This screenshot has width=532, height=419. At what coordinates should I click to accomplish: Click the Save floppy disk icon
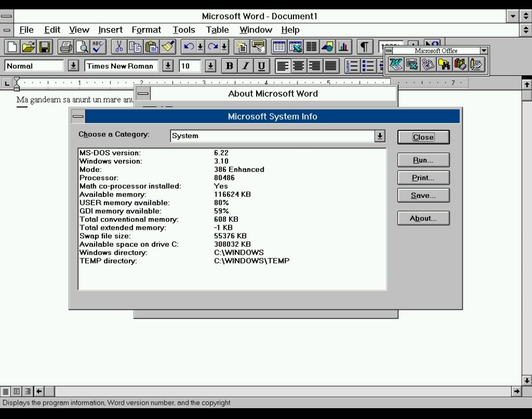[x=44, y=47]
